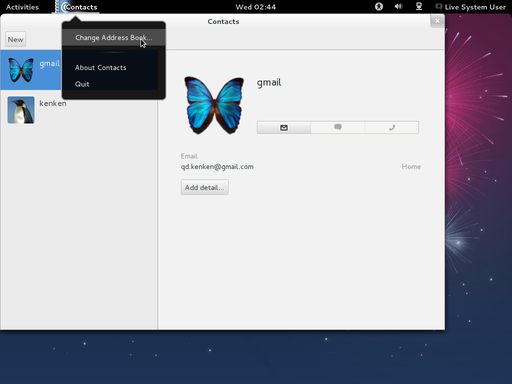Choose Change Address Book from the menu
The height and width of the screenshot is (384, 512).
click(114, 38)
